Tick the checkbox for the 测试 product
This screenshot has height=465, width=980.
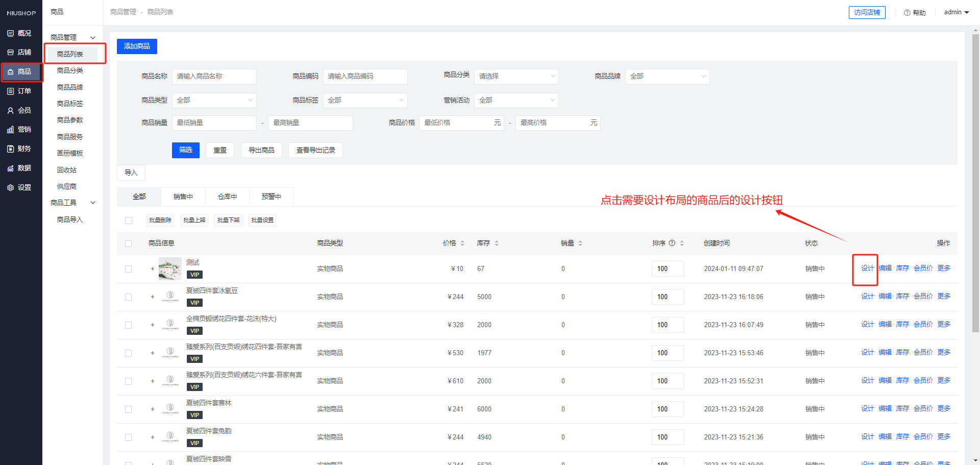129,269
